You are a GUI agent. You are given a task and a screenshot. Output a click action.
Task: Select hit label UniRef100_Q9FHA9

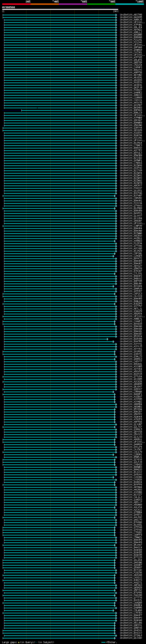coord(131,48)
